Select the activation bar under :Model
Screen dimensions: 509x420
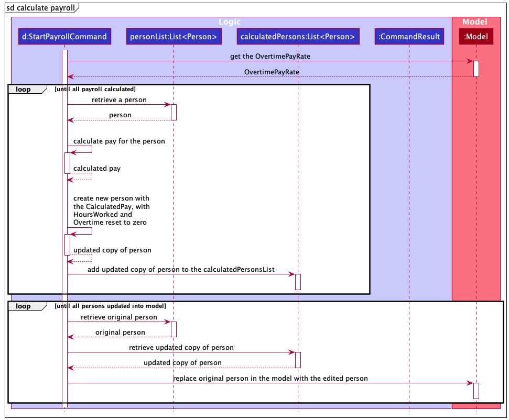(475, 67)
